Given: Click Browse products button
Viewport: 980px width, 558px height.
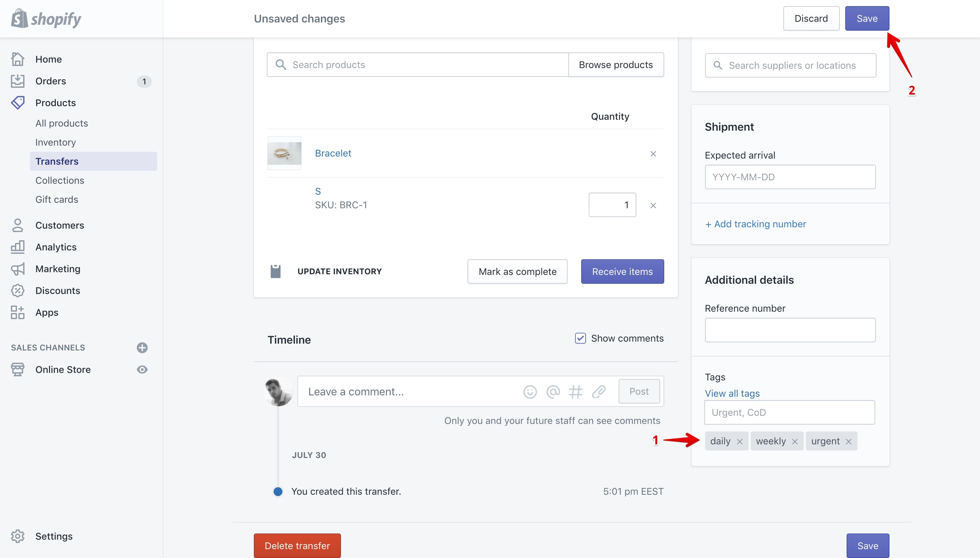Looking at the screenshot, I should 616,65.
